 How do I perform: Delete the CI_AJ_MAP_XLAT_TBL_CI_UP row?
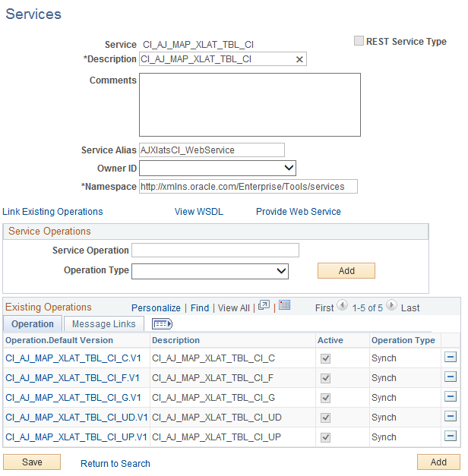[451, 437]
